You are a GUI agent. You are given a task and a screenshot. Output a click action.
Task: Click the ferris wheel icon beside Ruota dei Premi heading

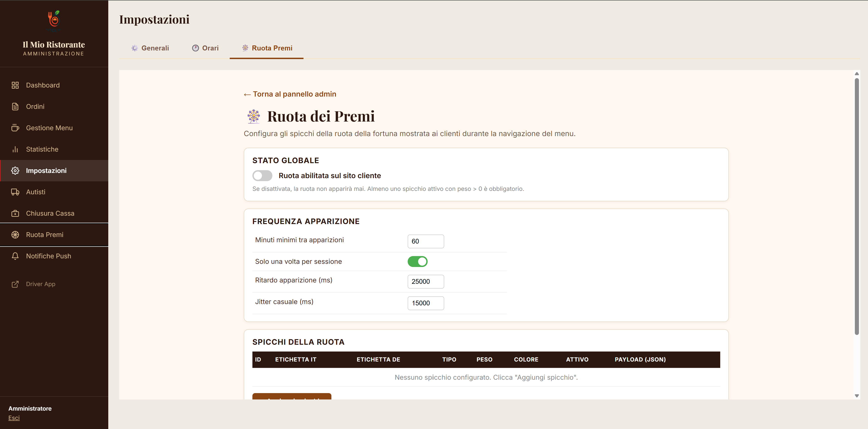[x=253, y=116]
